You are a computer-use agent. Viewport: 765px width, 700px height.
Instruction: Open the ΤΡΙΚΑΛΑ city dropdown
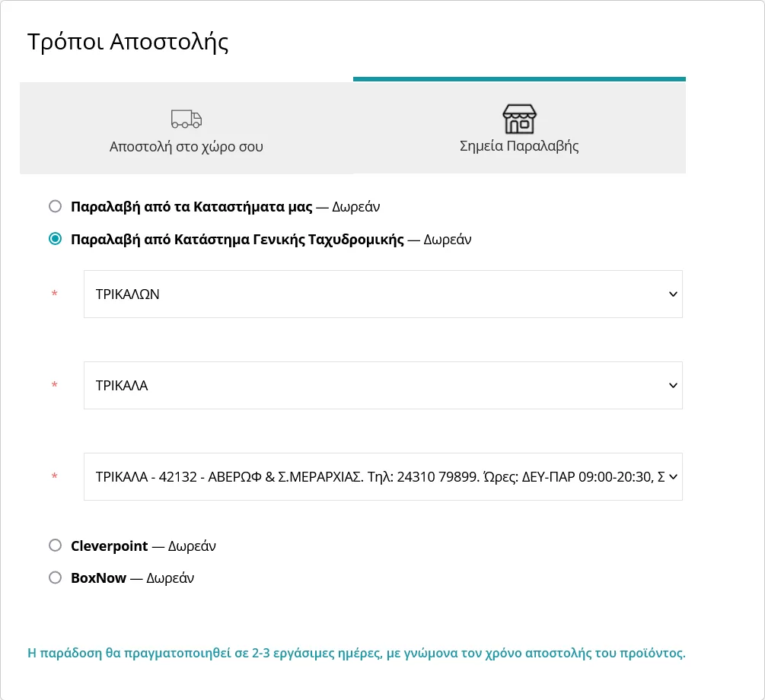(382, 385)
